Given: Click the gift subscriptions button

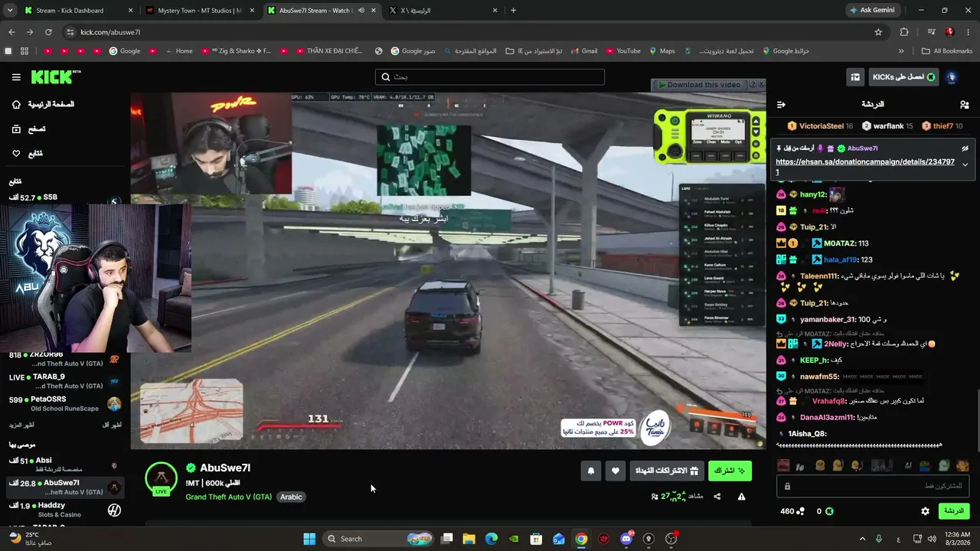Looking at the screenshot, I should (x=667, y=471).
